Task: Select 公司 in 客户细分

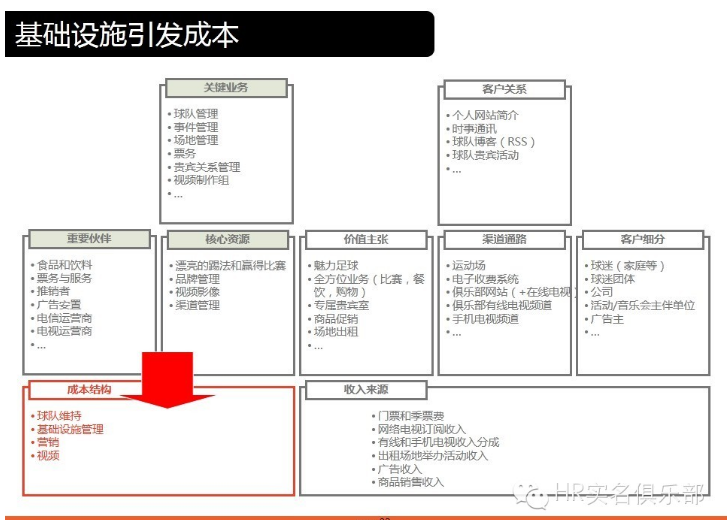Action: 602,292
